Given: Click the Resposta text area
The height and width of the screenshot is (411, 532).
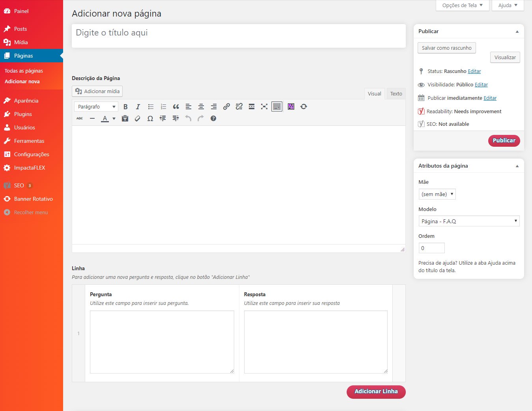Looking at the screenshot, I should pyautogui.click(x=316, y=342).
